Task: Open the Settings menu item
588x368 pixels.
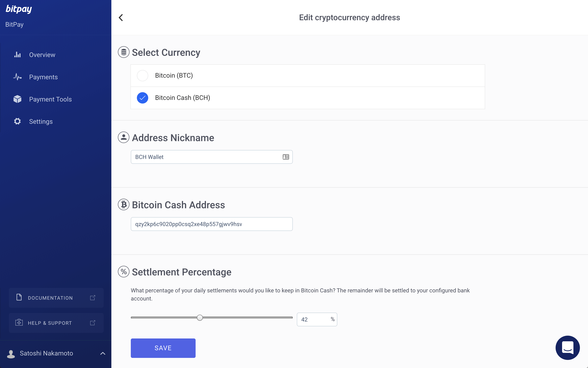Action: (x=41, y=122)
